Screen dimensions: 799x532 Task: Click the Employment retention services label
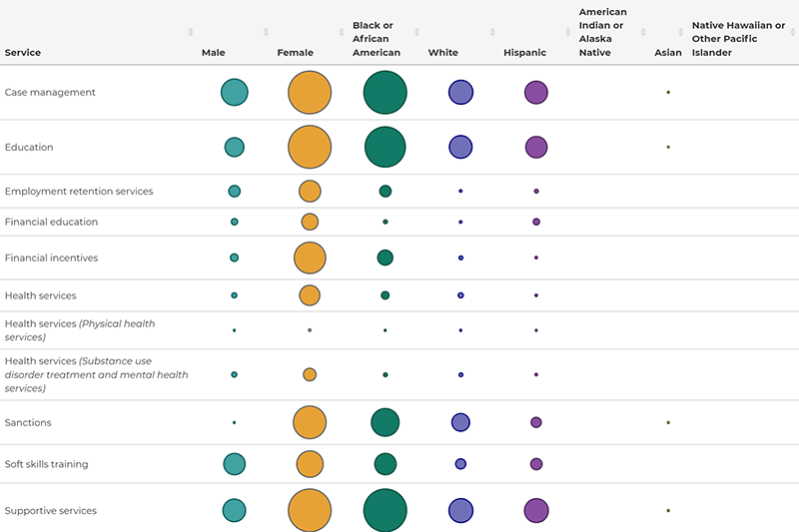point(79,191)
